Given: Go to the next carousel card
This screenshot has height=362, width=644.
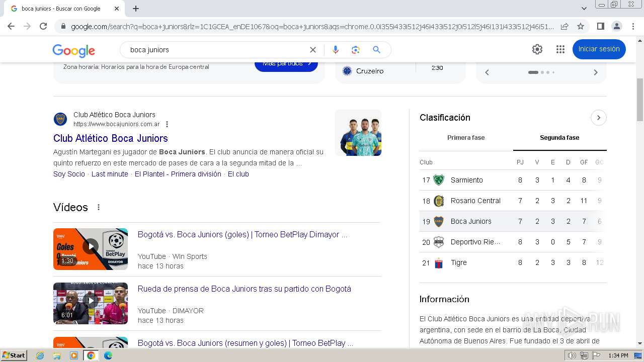Looking at the screenshot, I should (596, 72).
